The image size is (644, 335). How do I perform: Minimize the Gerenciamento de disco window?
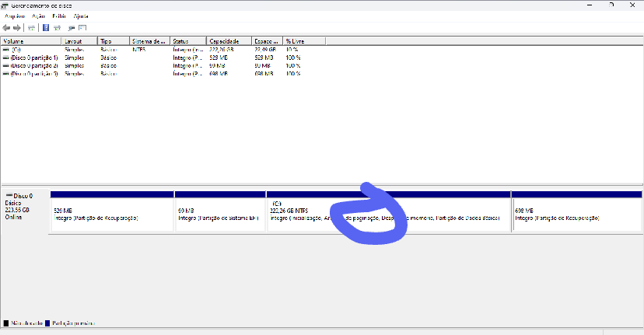[590, 5]
